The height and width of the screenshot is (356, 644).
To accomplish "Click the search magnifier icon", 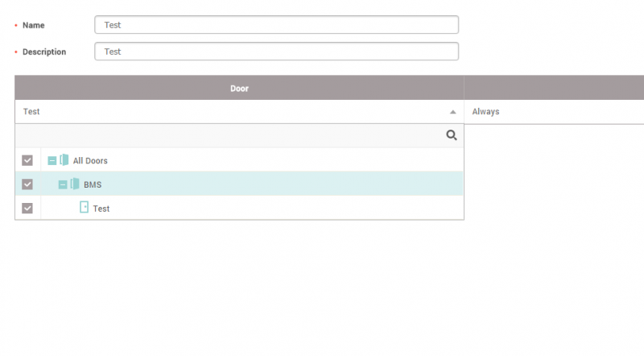I will (452, 135).
